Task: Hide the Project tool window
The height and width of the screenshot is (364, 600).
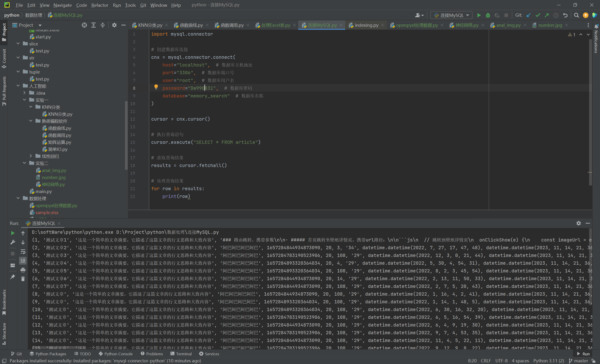Action: (x=124, y=25)
